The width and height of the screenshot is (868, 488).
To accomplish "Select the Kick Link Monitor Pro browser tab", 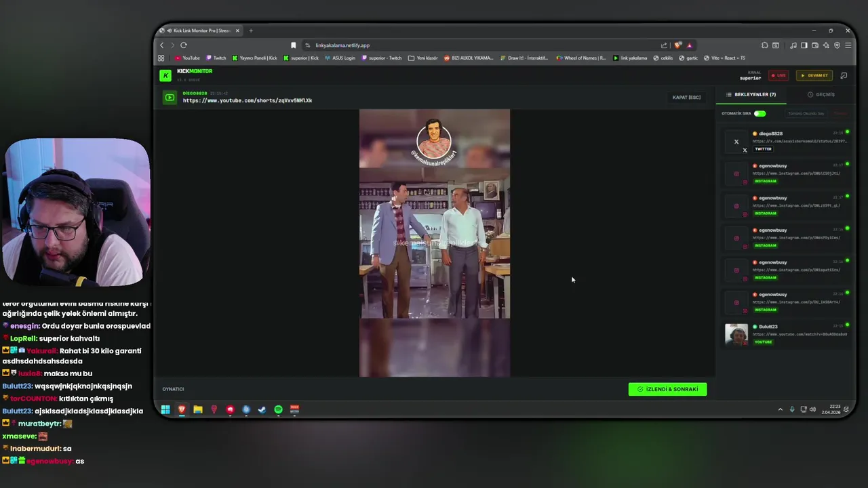I will click(200, 30).
